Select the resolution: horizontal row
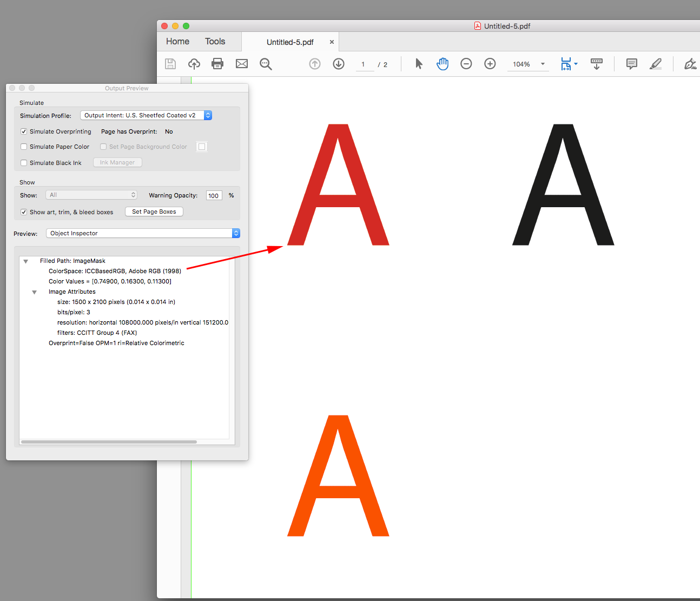 pyautogui.click(x=143, y=322)
